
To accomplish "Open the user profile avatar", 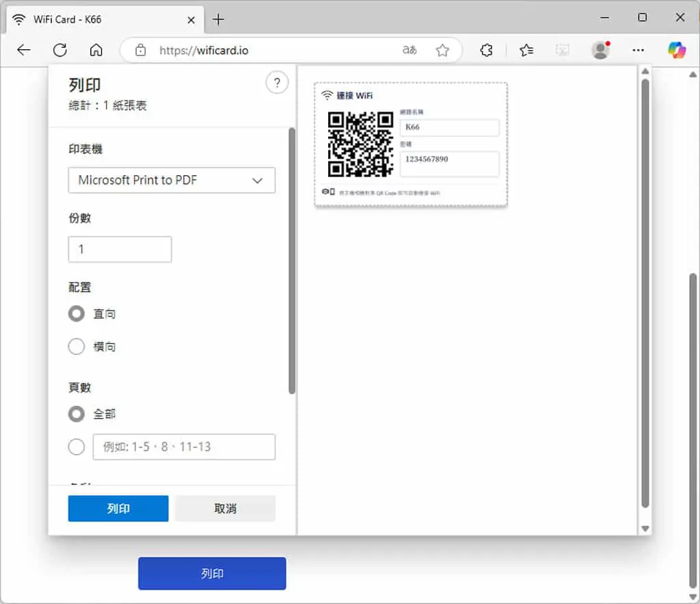I will 601,50.
